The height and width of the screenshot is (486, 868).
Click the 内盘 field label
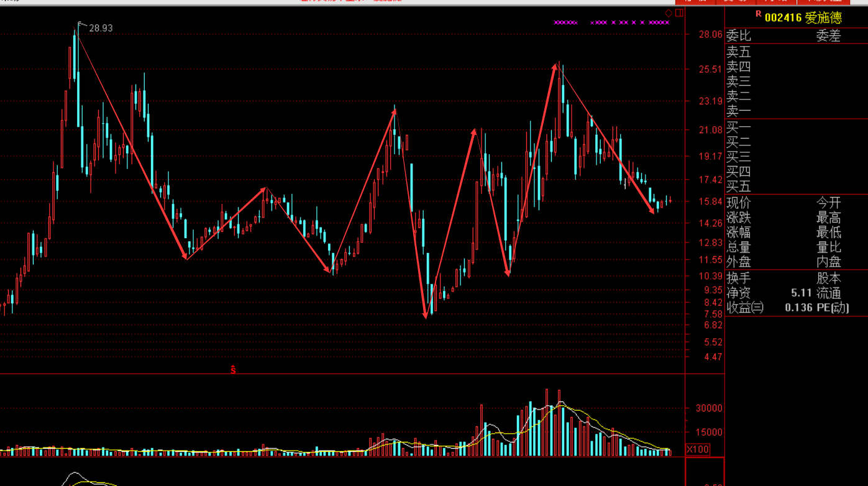click(828, 262)
